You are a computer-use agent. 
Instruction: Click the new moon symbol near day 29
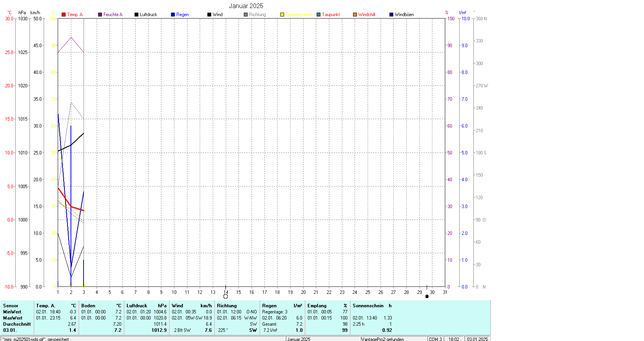427,296
